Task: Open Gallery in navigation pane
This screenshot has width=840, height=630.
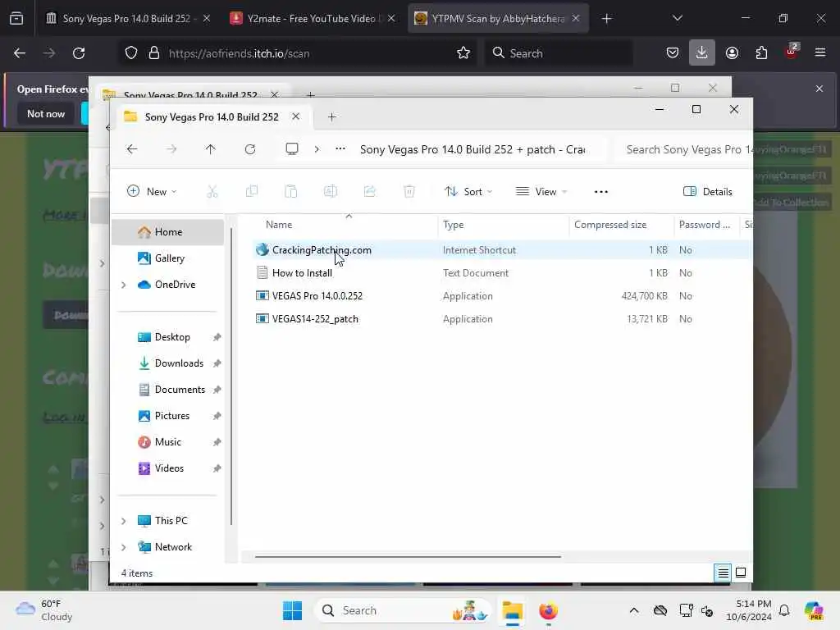Action: tap(168, 258)
